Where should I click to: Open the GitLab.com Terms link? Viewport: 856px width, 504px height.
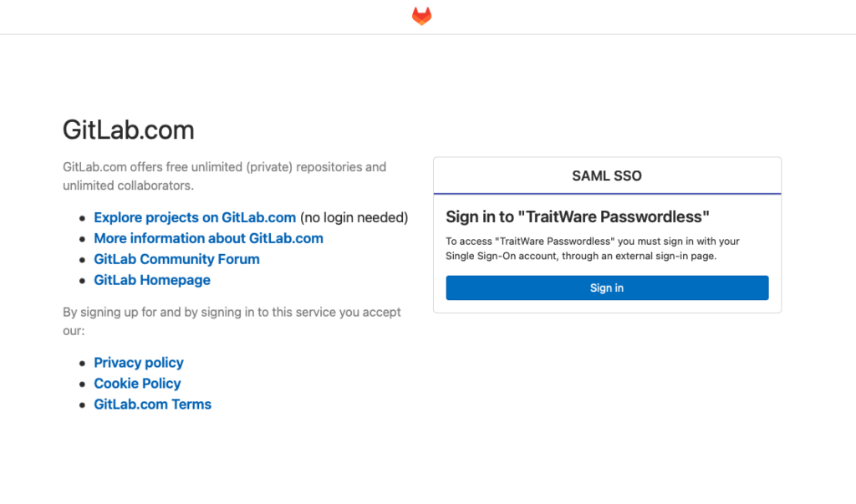152,404
